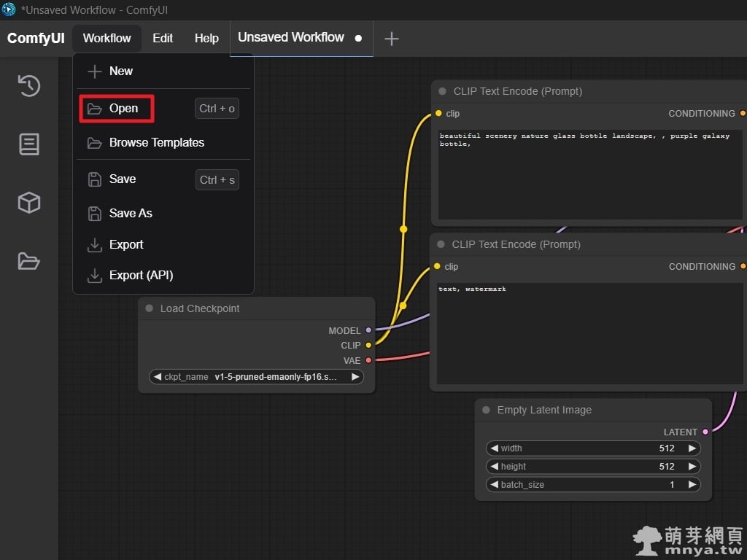Image resolution: width=747 pixels, height=560 pixels.
Task: Collapse the Load Checkpoint node via its dot
Action: point(150,308)
